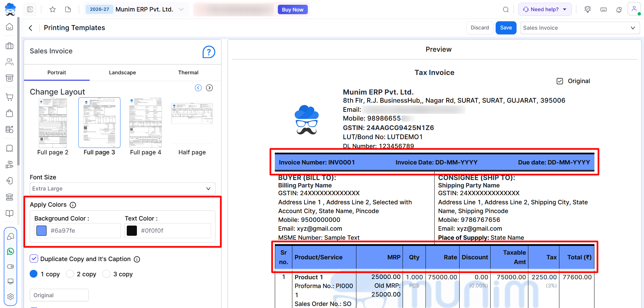Choose the Full page 3 layout thumbnail
Image resolution: width=644 pixels, height=308 pixels.
(99, 123)
